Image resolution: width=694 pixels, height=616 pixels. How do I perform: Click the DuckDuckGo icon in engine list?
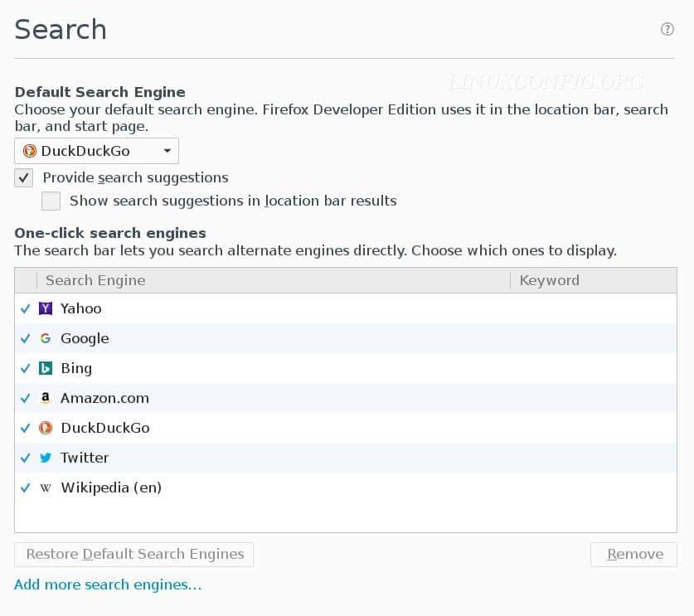pyautogui.click(x=46, y=428)
